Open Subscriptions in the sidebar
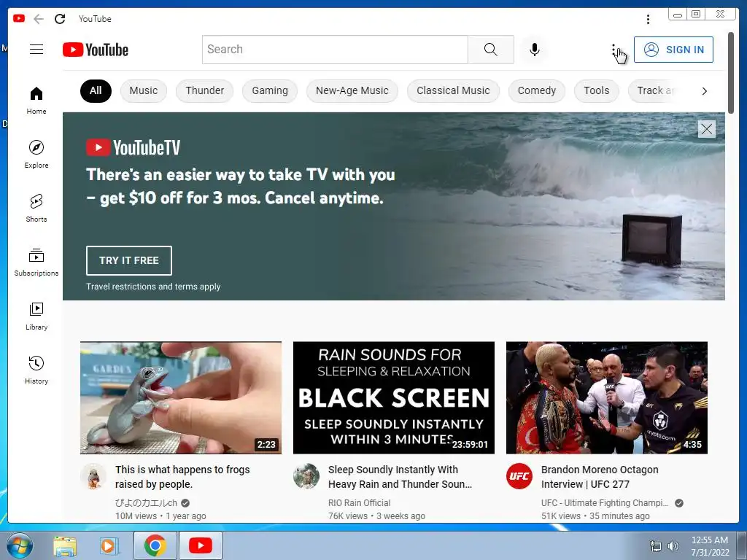The image size is (747, 560). 36,262
